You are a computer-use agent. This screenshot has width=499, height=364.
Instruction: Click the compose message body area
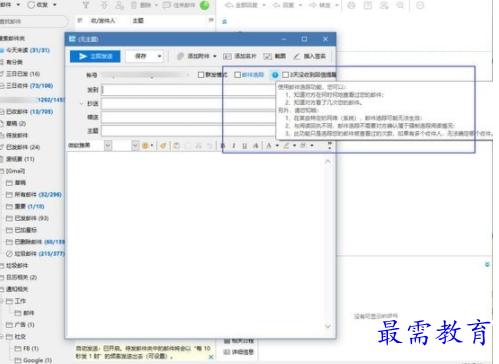point(196,245)
